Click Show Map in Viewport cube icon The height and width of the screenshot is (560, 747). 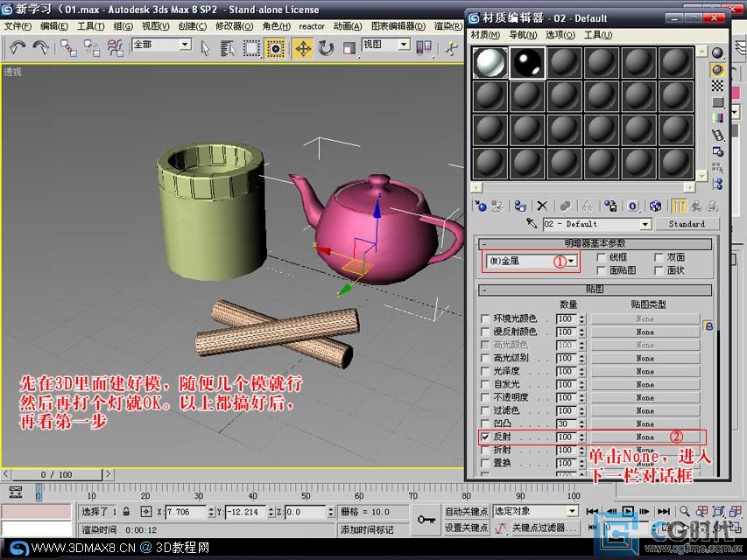pos(656,206)
